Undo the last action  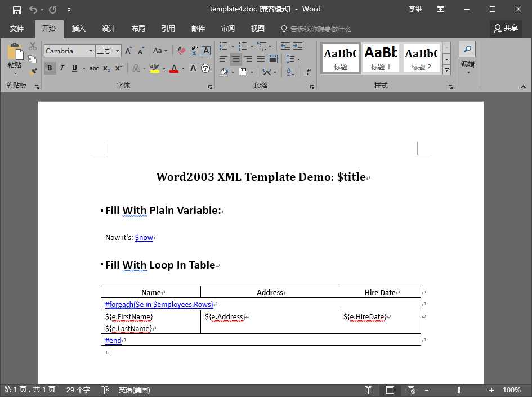pos(33,10)
